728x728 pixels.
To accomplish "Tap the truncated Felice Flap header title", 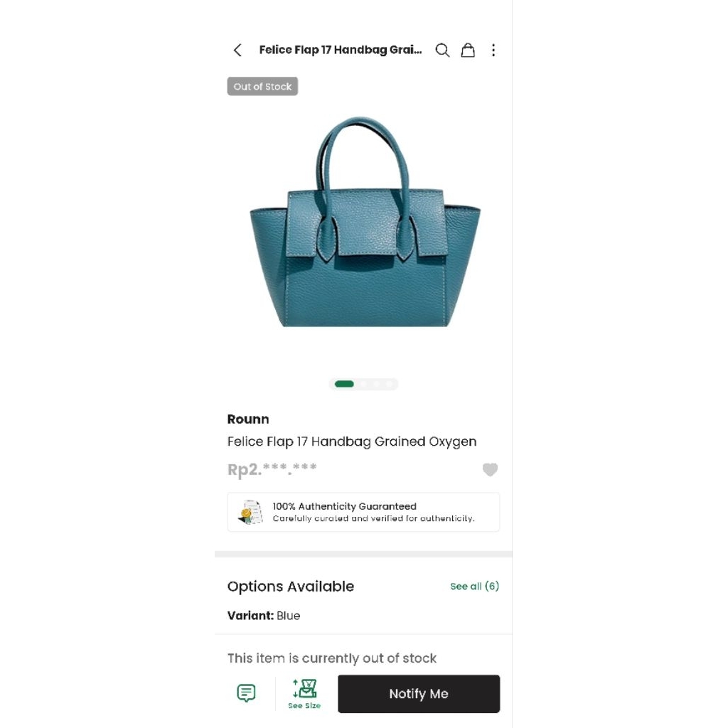I will (x=340, y=50).
